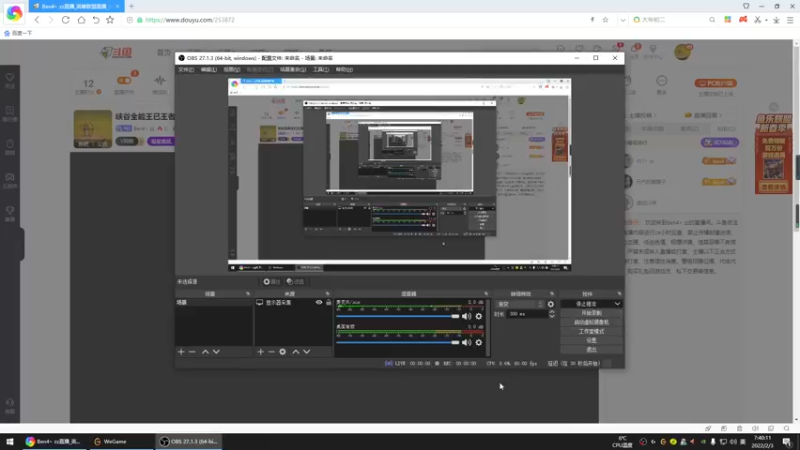800x450 pixels.
Task: Open the OBS Help menu
Action: coord(344,69)
